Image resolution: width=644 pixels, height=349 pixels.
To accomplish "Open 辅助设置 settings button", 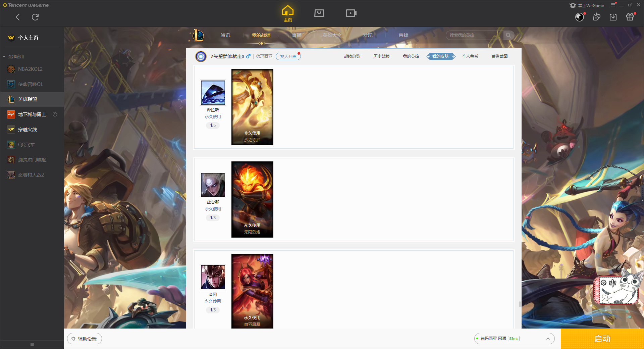I will tap(85, 339).
